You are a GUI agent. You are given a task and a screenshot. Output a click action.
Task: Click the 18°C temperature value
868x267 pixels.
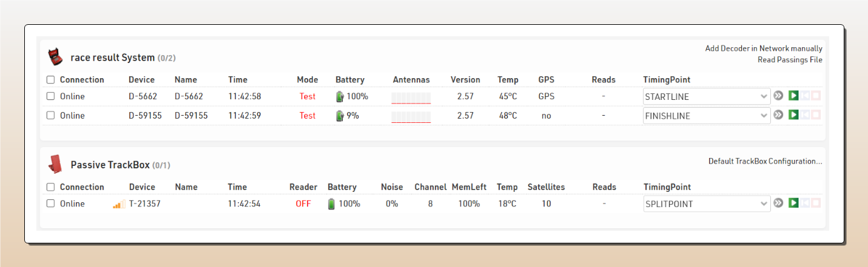[507, 204]
